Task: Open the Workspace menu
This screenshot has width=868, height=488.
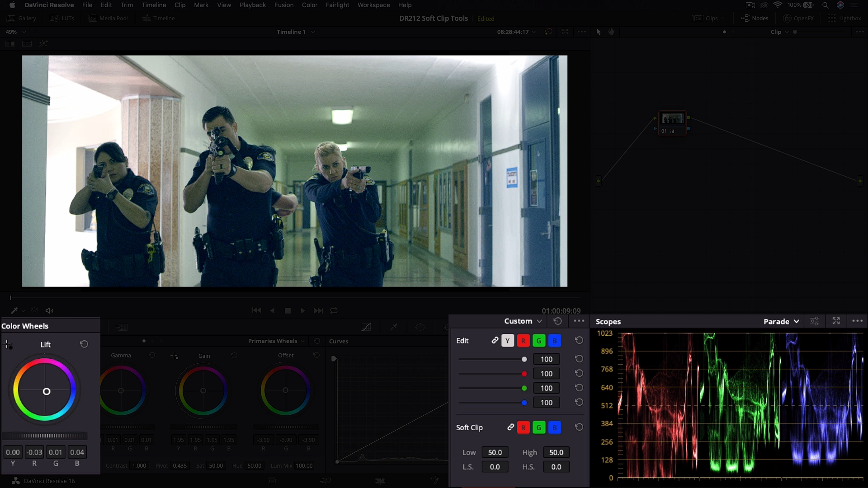Action: click(373, 5)
